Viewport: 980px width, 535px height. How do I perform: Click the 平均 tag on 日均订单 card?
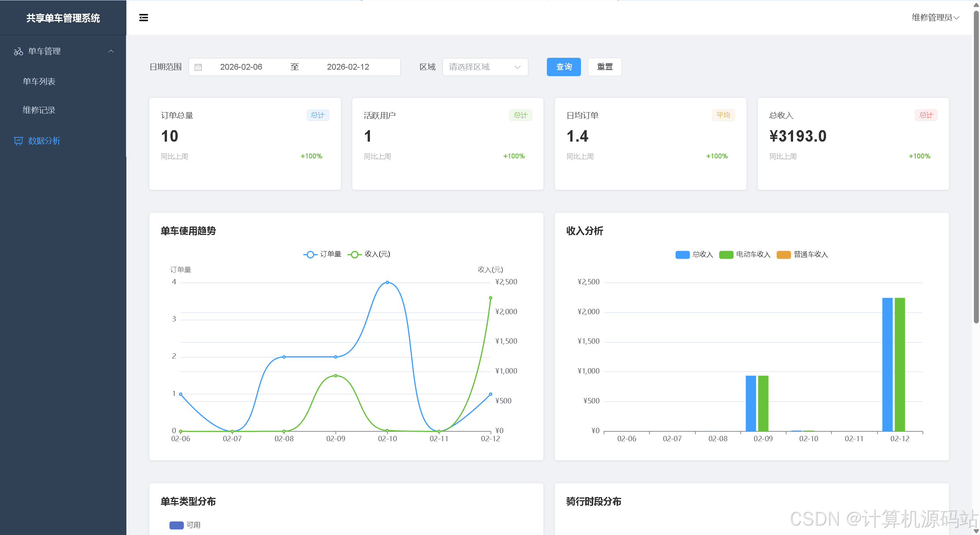723,115
